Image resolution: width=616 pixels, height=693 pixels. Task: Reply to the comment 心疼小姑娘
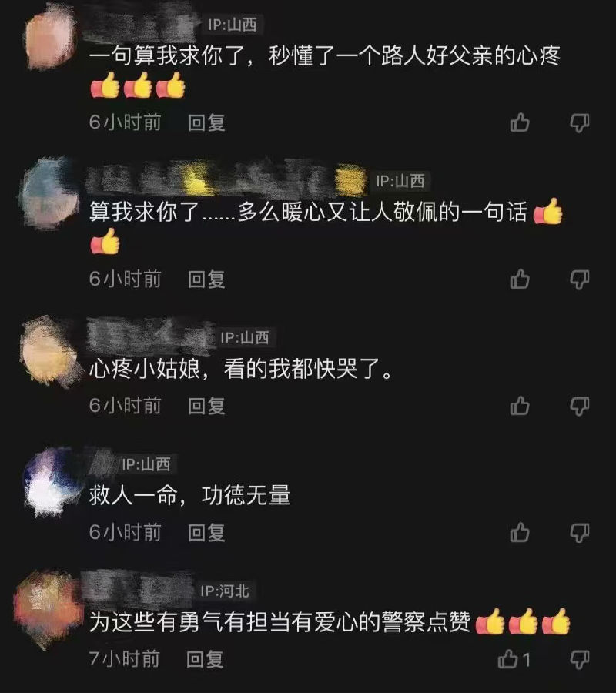pyautogui.click(x=206, y=406)
